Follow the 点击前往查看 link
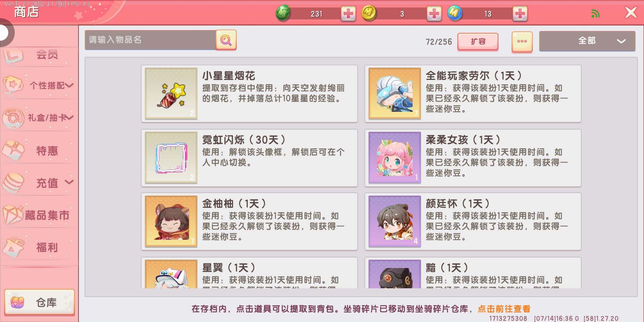This screenshot has height=322, width=644. 504,309
